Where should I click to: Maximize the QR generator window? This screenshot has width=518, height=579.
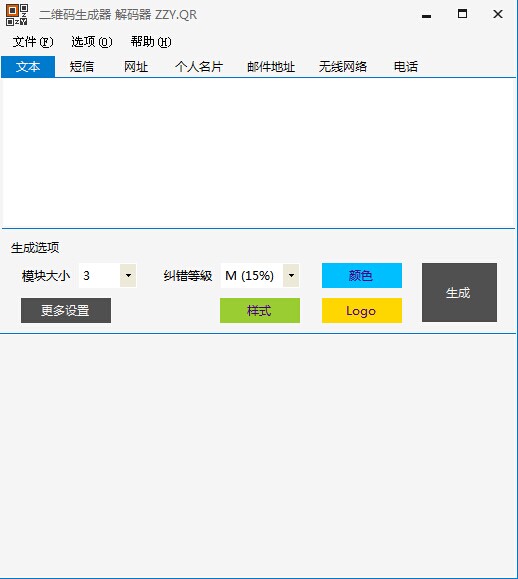point(462,14)
